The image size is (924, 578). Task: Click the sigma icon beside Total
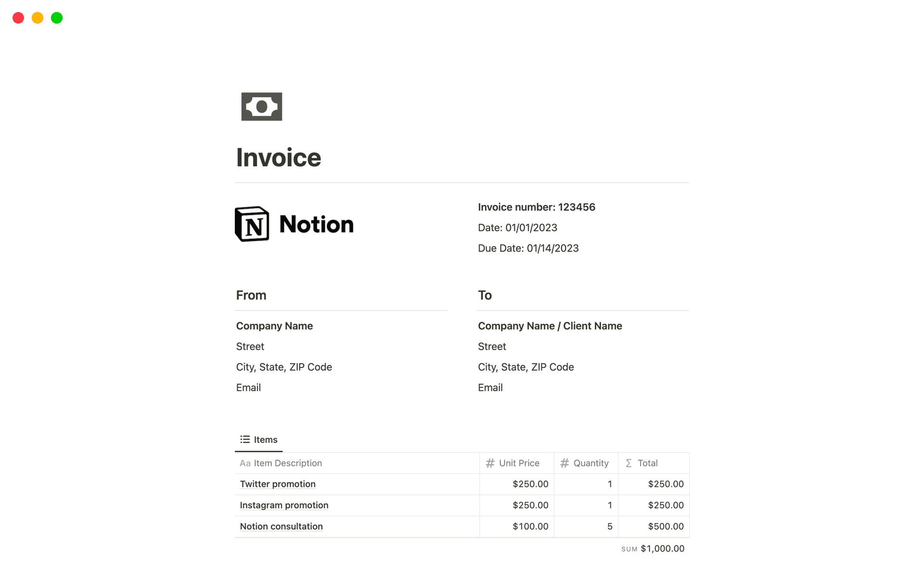(x=629, y=463)
